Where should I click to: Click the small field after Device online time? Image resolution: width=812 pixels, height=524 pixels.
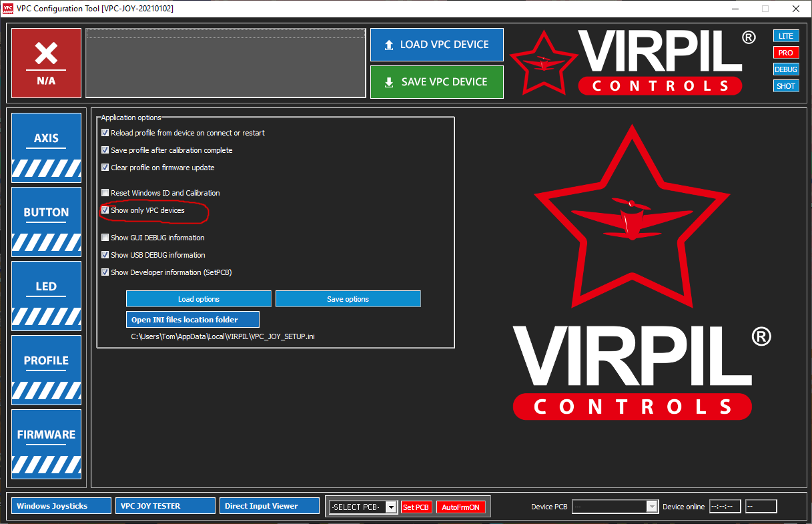click(x=761, y=507)
